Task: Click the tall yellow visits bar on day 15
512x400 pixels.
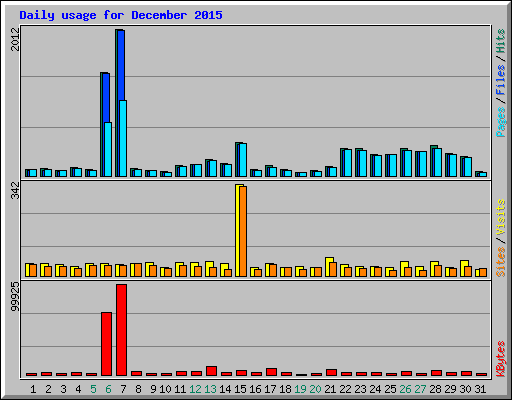Action: 238,230
